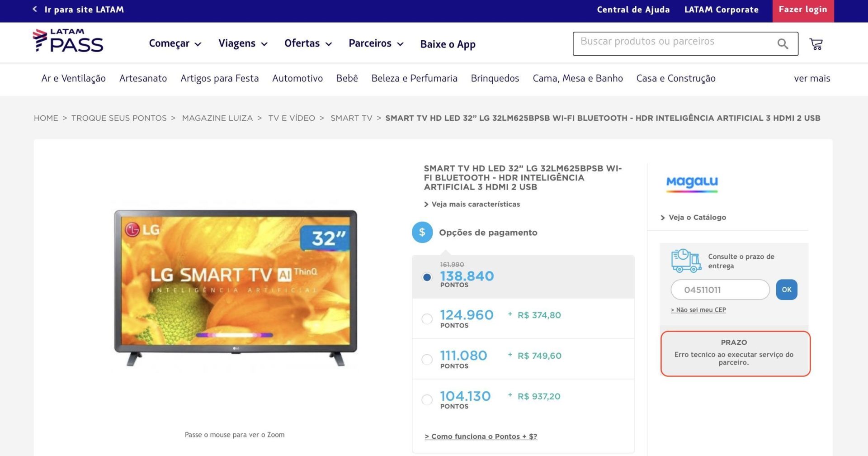868x456 pixels.
Task: Open LATAM Corporate link
Action: [721, 9]
